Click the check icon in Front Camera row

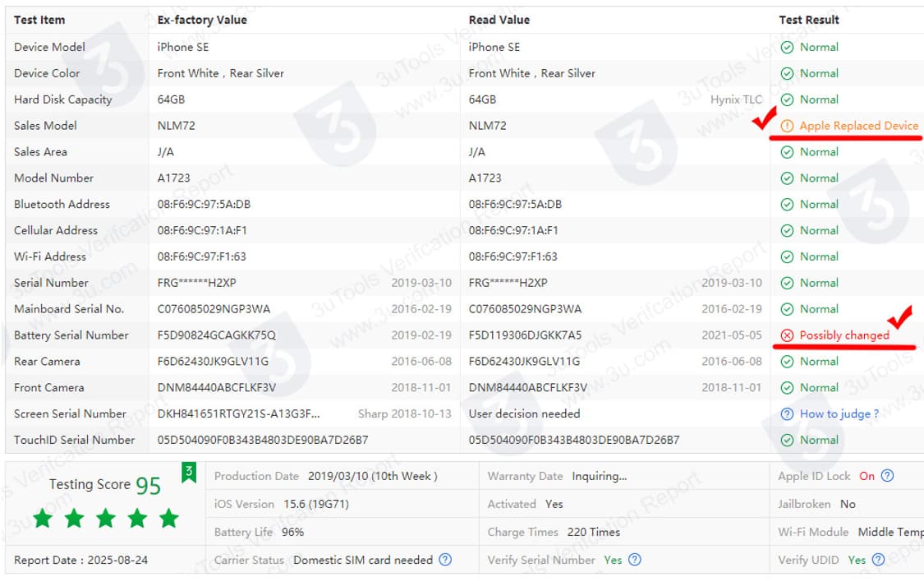[x=787, y=387]
